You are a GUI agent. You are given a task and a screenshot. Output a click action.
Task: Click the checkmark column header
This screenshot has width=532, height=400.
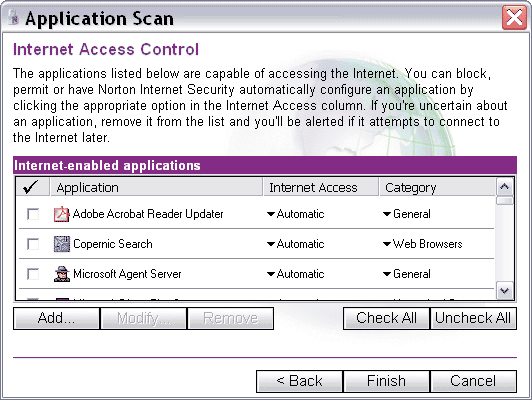pyautogui.click(x=33, y=187)
